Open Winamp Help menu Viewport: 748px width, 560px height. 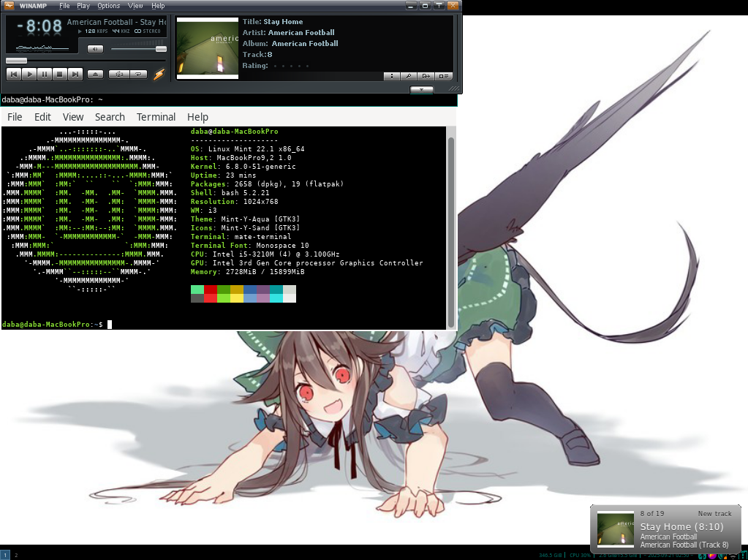158,6
